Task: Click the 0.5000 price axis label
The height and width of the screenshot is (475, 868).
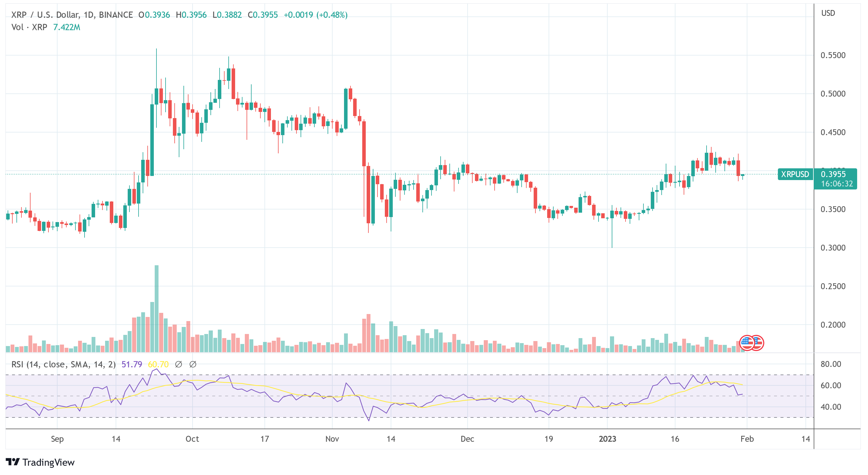Action: 833,94
